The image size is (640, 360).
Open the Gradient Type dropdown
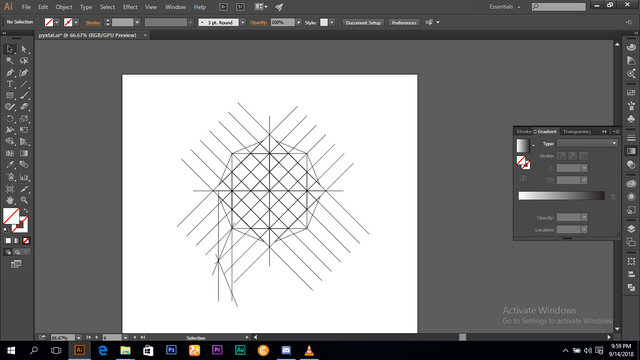pos(587,143)
